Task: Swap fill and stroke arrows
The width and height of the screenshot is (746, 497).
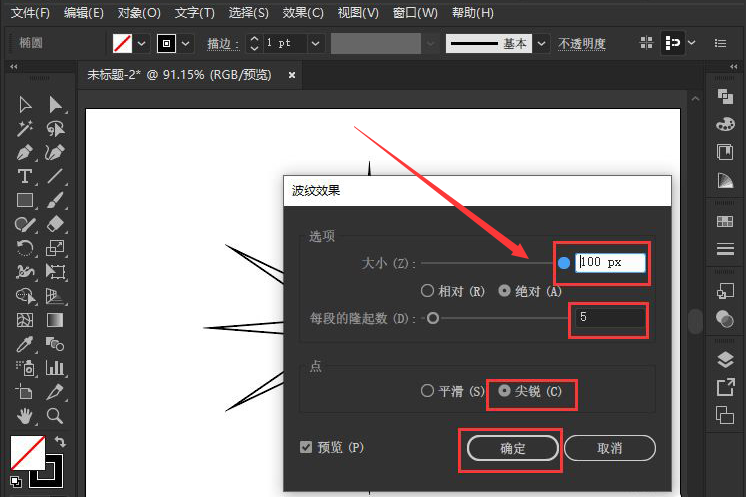Action: [60, 442]
